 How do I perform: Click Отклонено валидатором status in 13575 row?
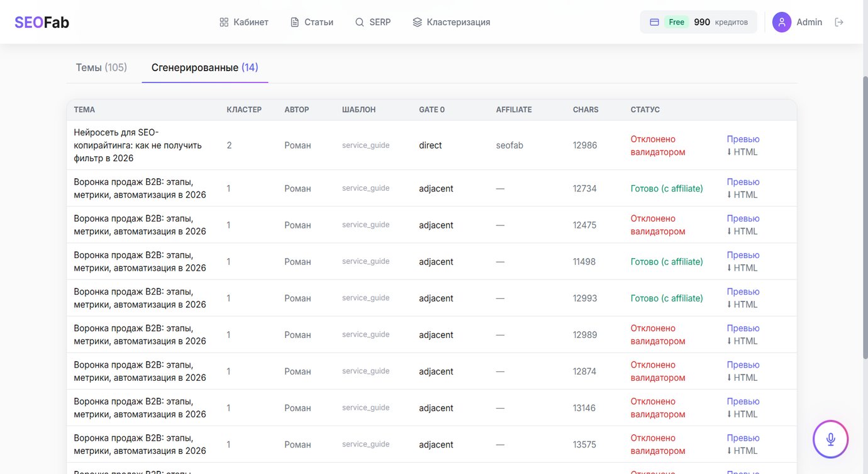pyautogui.click(x=658, y=444)
